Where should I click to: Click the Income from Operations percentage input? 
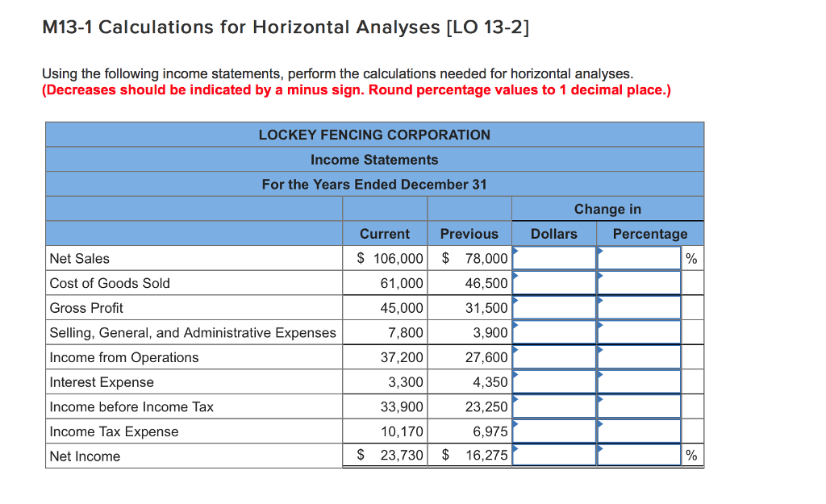[638, 356]
